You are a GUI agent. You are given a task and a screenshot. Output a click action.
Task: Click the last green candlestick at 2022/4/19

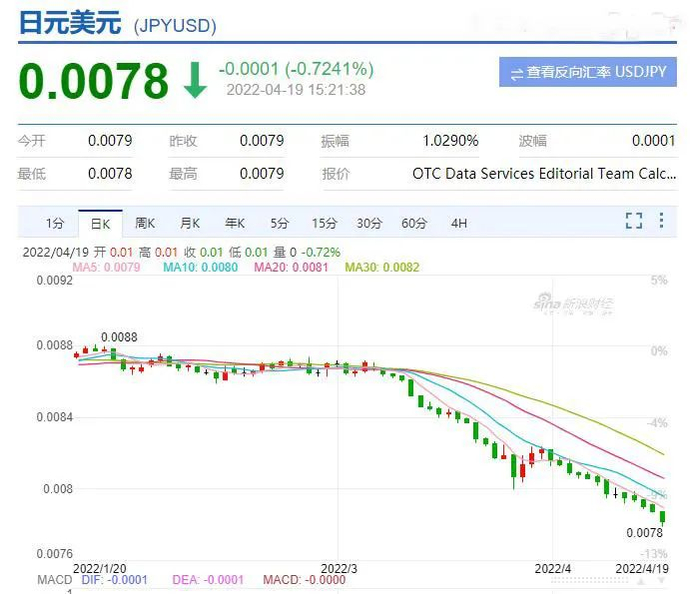tap(662, 518)
